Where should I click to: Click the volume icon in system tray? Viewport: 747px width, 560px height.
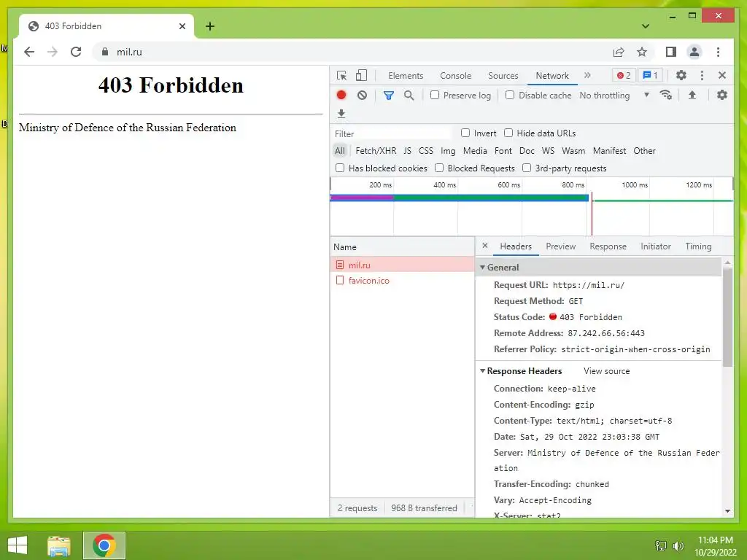pos(678,546)
